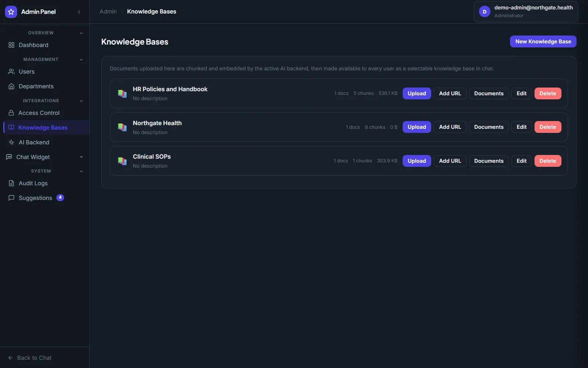The image size is (588, 368).
Task: Edit HR Policies and Handbook
Action: point(521,93)
